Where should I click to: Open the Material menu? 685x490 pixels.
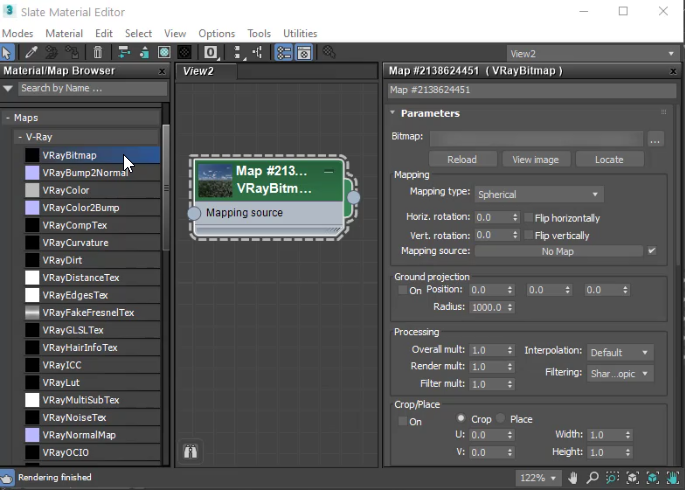pos(64,33)
